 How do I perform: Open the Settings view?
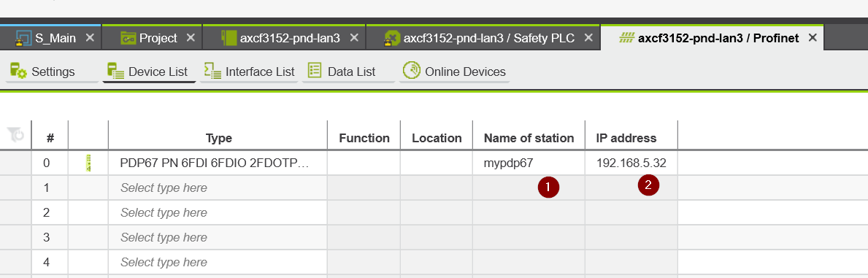42,72
